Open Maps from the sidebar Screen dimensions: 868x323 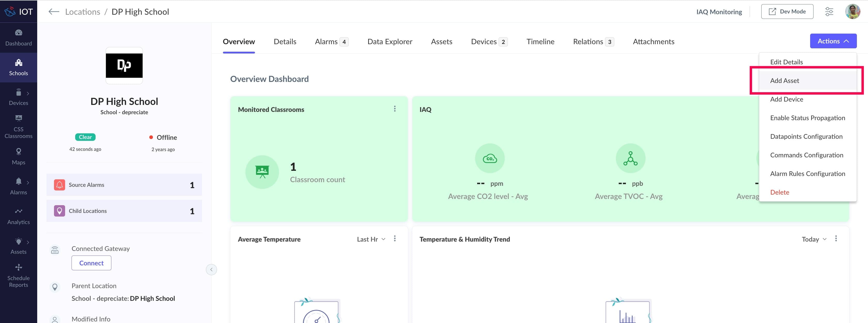(x=19, y=156)
